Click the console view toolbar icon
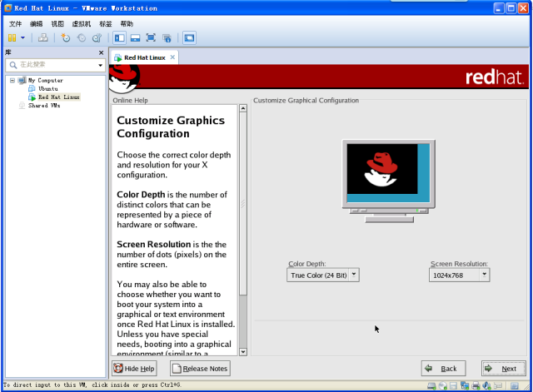The height and width of the screenshot is (392, 533). (189, 37)
